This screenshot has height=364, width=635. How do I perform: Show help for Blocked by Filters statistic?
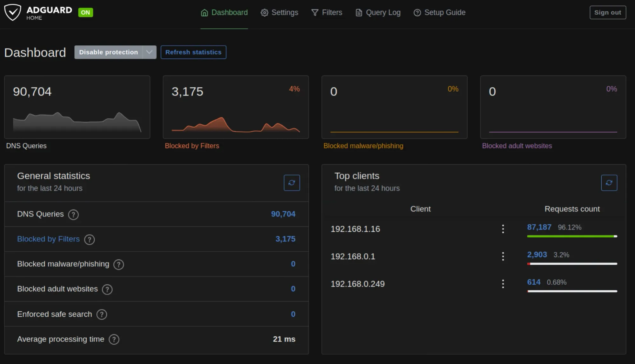point(90,240)
